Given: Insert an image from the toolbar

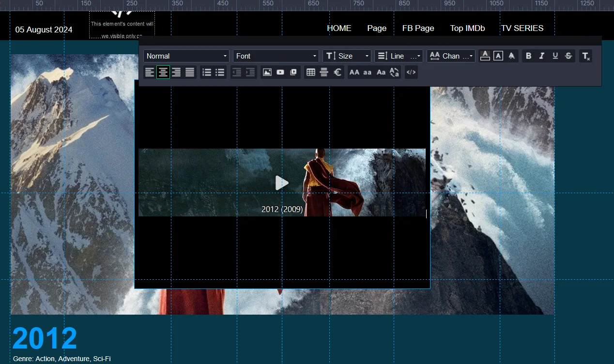Looking at the screenshot, I should 267,73.
